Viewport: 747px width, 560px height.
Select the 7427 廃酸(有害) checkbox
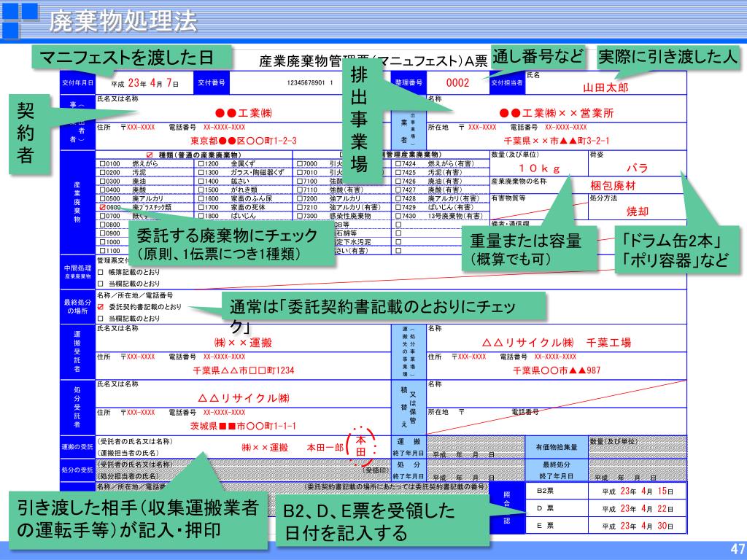(x=398, y=190)
